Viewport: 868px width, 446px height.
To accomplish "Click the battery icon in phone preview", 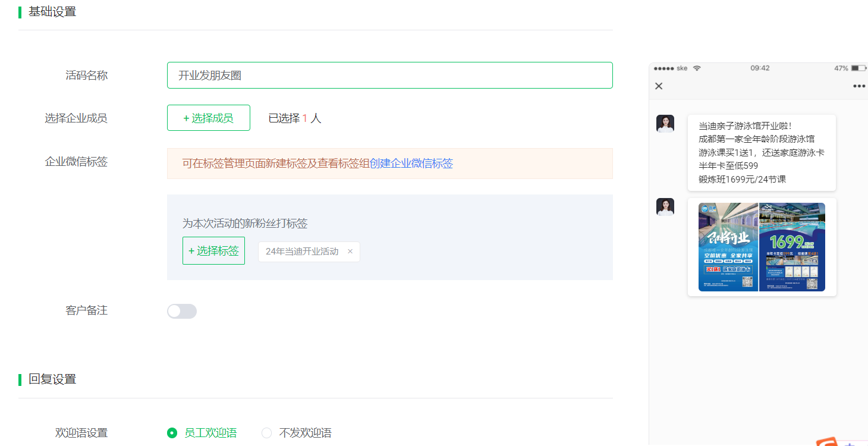I will click(858, 68).
